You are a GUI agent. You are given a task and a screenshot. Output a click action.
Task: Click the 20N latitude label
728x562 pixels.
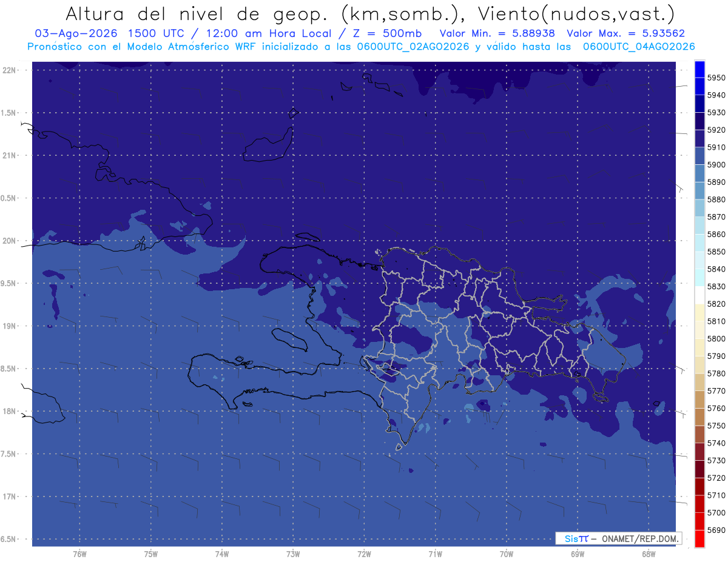coord(10,241)
